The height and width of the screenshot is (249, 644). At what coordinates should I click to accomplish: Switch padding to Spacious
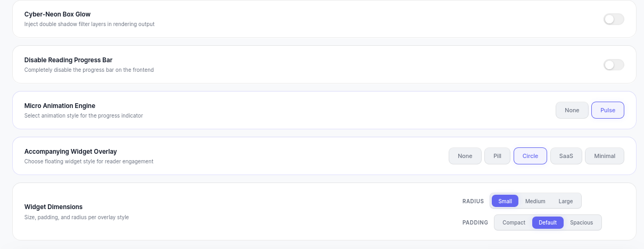582,222
